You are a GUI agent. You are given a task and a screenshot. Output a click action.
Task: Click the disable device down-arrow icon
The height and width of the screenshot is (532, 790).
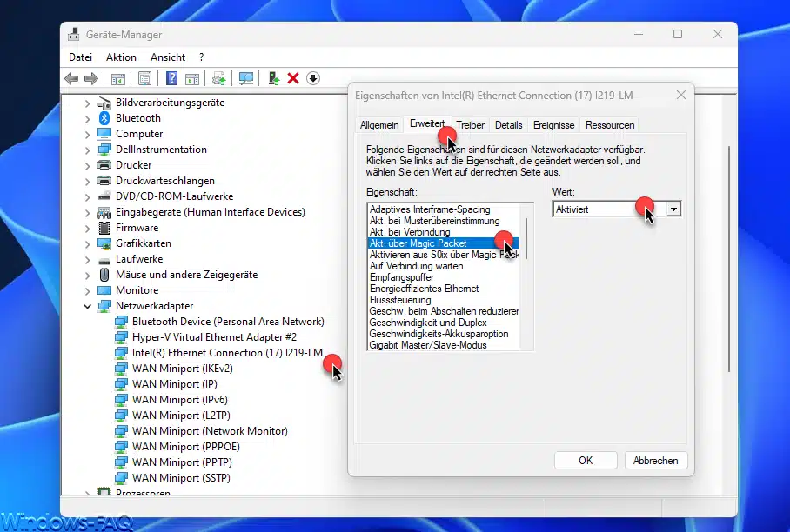click(313, 78)
